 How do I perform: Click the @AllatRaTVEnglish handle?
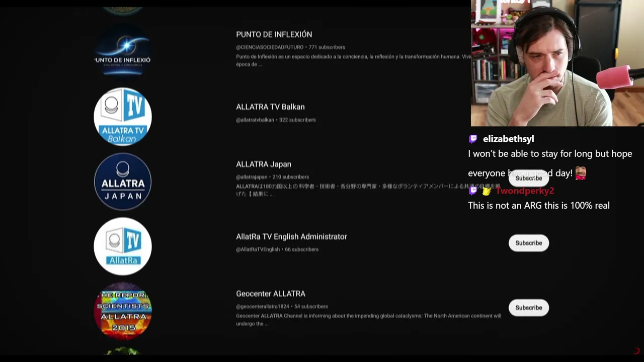pyautogui.click(x=258, y=249)
